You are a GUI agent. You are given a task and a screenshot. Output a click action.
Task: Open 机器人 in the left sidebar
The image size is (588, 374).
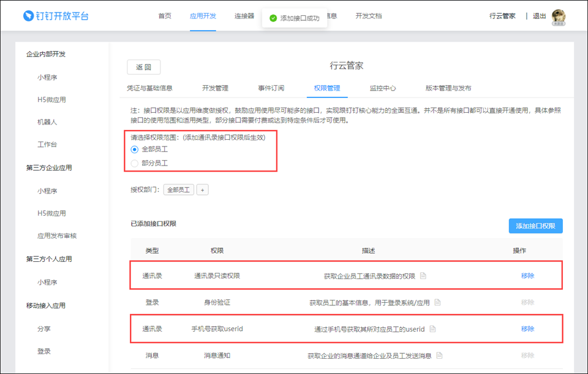click(x=47, y=122)
